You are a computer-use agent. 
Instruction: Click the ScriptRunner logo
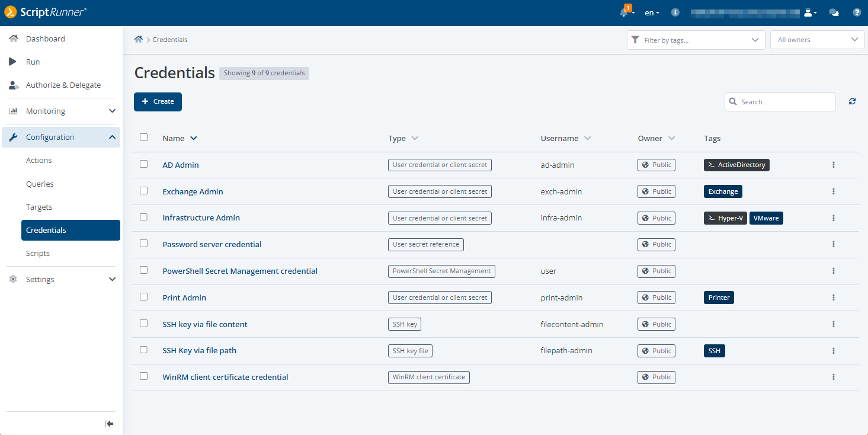(x=46, y=12)
